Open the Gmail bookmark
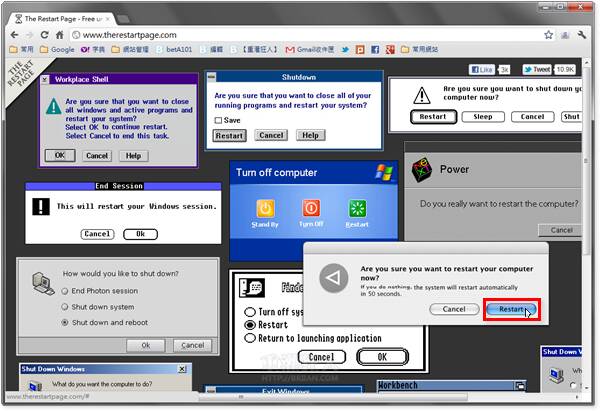 click(310, 49)
